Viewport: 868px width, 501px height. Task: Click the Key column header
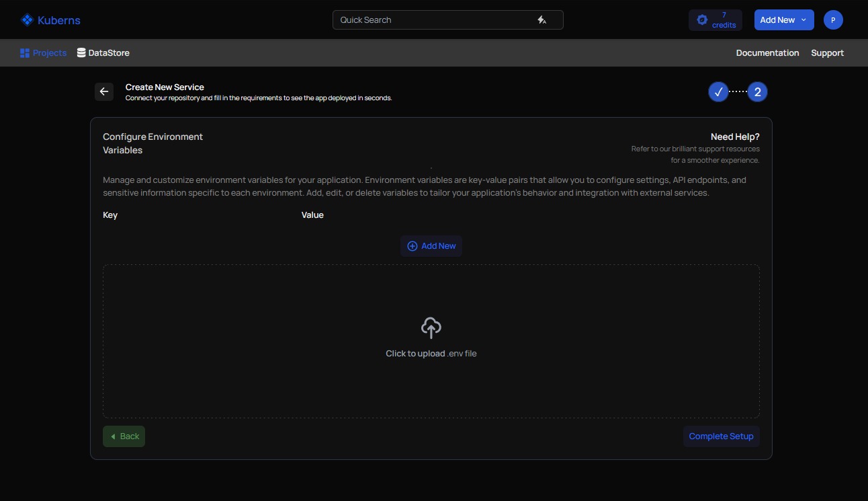click(x=110, y=215)
